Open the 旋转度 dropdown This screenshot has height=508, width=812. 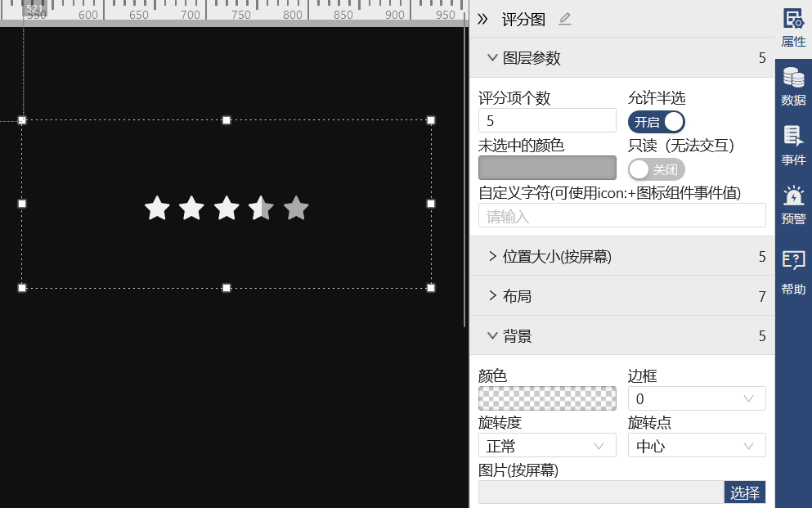(547, 445)
